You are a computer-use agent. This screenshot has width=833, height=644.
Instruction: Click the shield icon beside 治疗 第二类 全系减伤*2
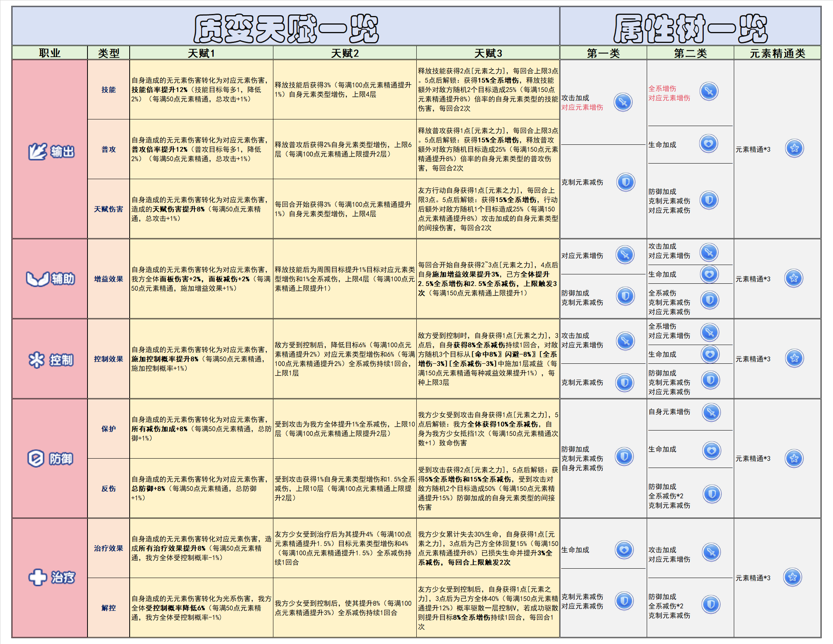click(x=711, y=605)
